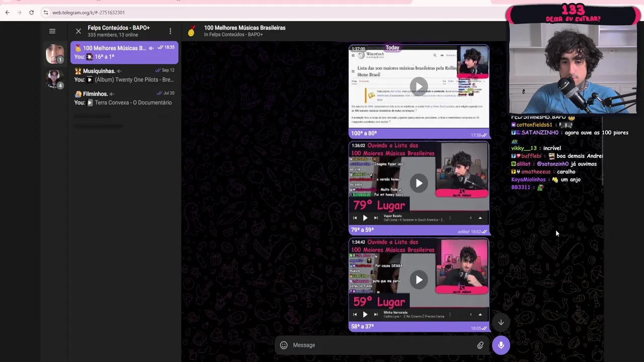Click the Jul 20 timestamp on Filminhos
Image resolution: width=644 pixels, height=362 pixels.
pyautogui.click(x=169, y=93)
